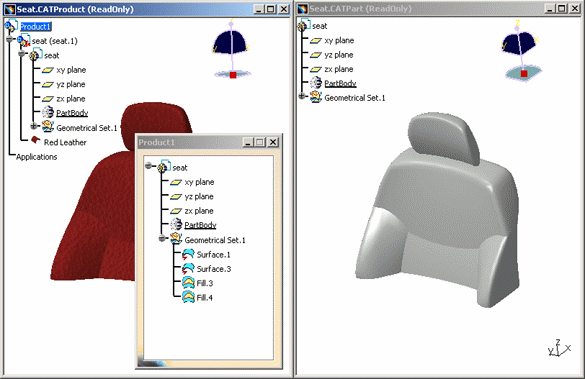Collapse the seat (seat.1) node
Viewport: 585px width, 379px height.
tap(10, 39)
